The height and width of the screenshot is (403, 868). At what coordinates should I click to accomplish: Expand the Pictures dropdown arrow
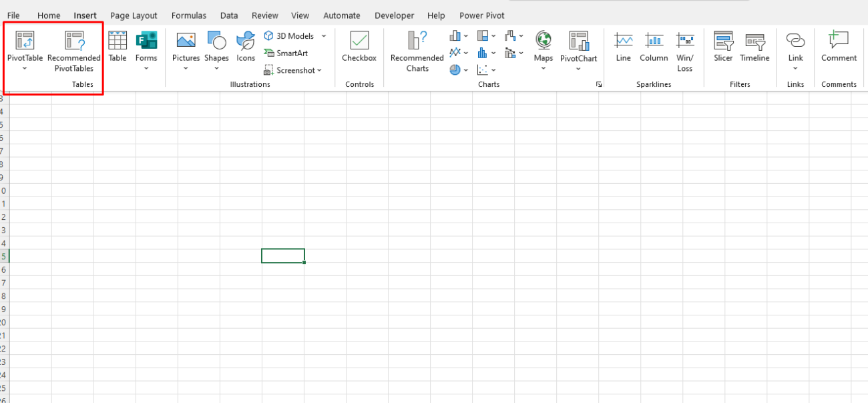click(x=186, y=68)
